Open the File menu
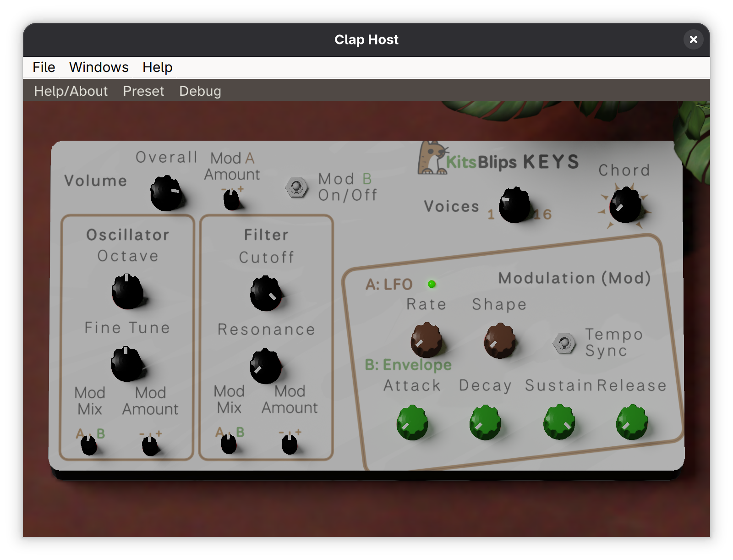 (x=44, y=67)
